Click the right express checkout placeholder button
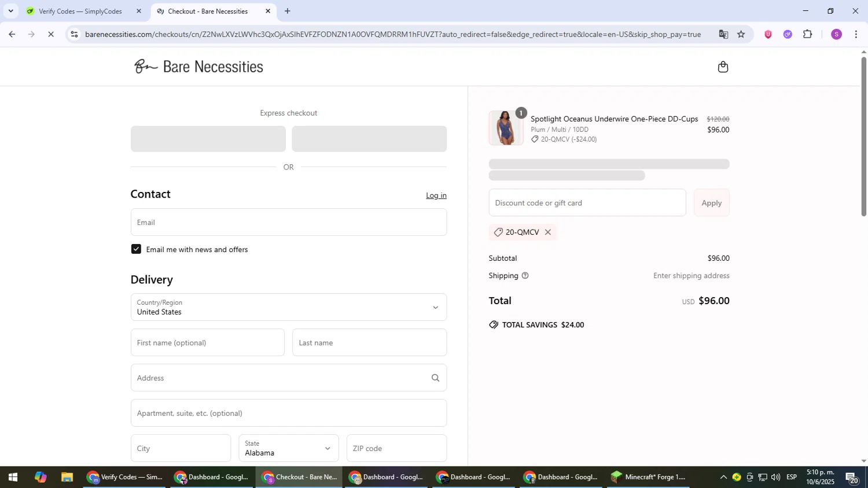 369,139
